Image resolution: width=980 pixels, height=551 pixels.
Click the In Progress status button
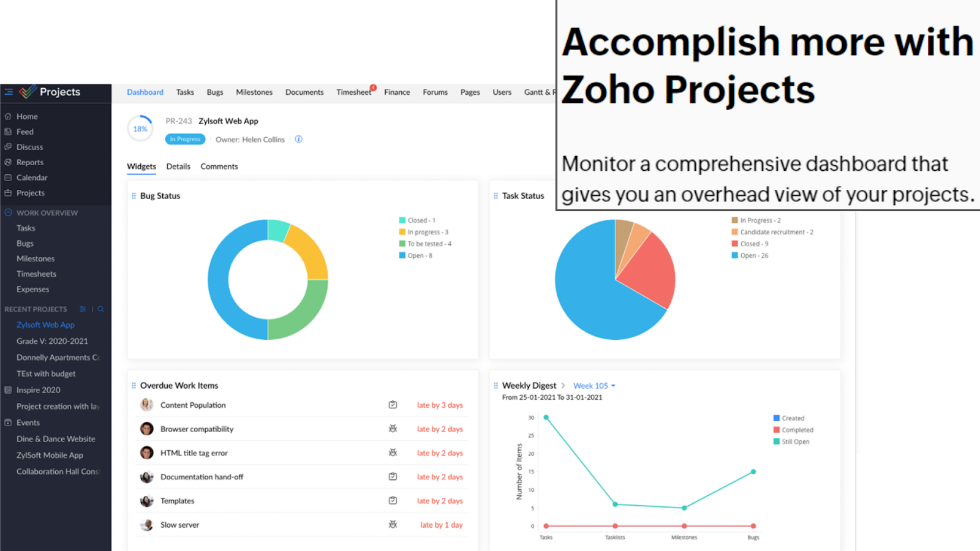point(185,139)
